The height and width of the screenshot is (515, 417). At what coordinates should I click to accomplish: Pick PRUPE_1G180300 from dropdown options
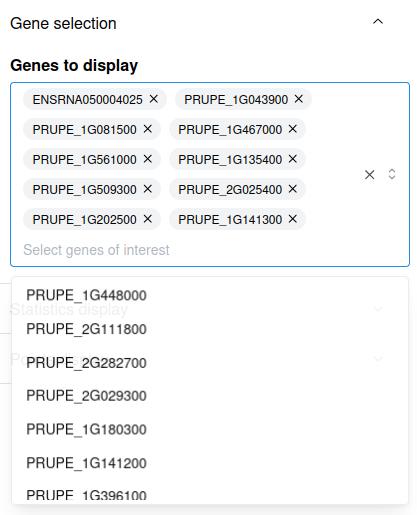click(210, 429)
